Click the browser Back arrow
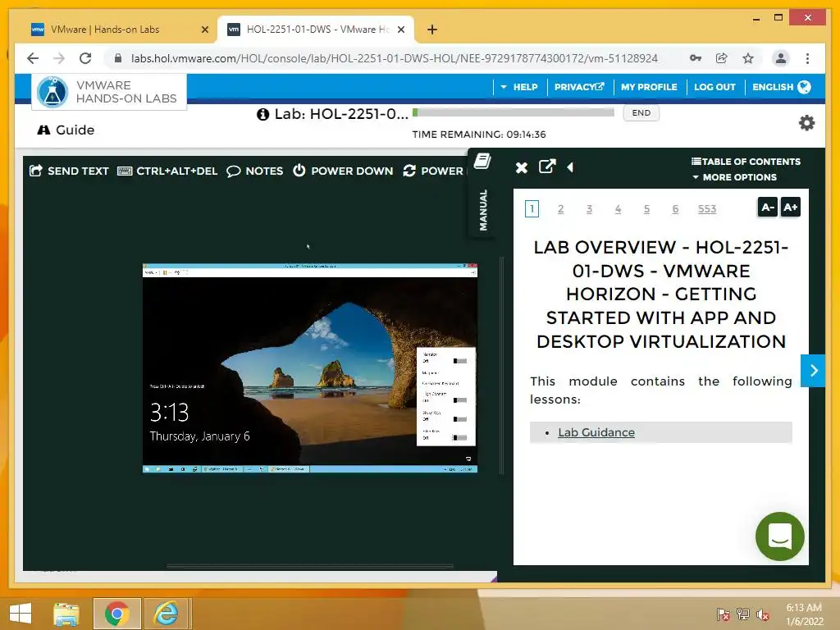The image size is (840, 630). (x=33, y=58)
